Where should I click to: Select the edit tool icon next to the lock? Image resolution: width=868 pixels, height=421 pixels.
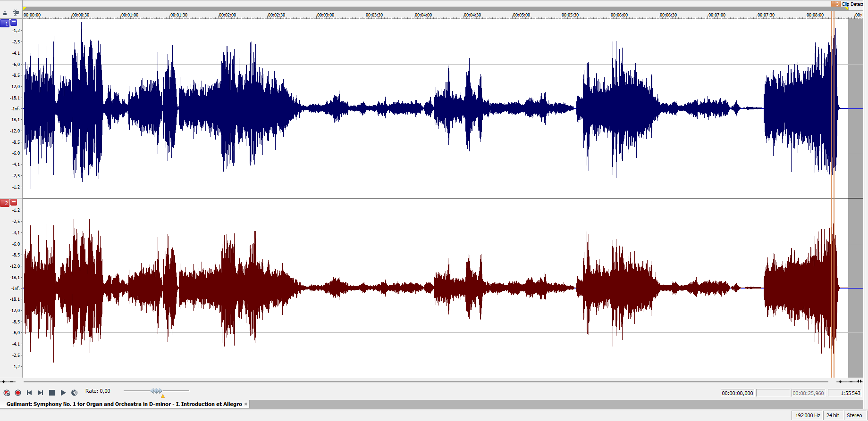pyautogui.click(x=16, y=13)
